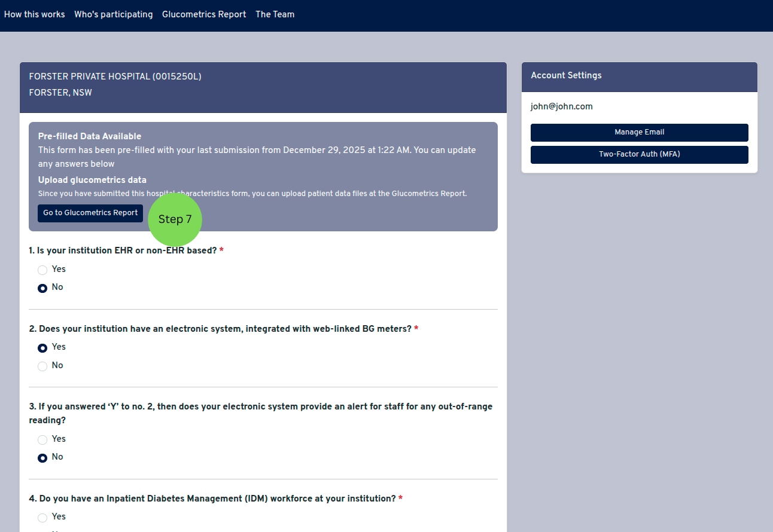The width and height of the screenshot is (773, 532).
Task: Choose No for web-linked BG meters question
Action: click(42, 366)
